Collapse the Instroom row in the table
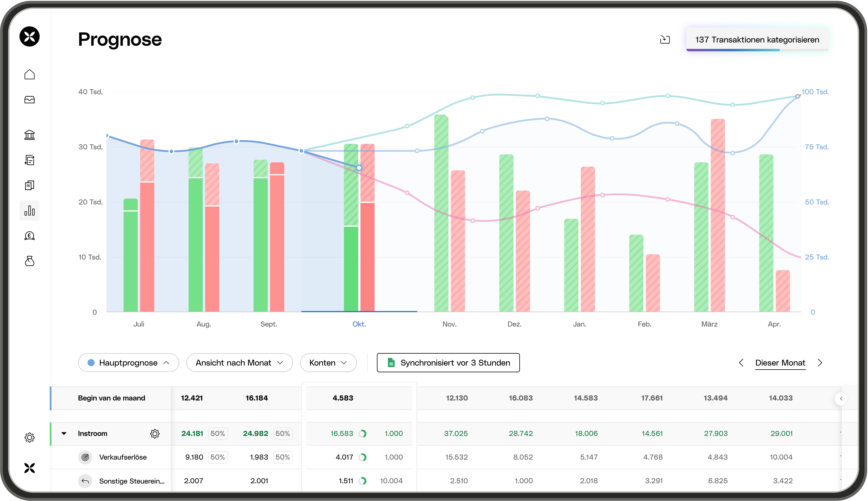868x501 pixels. [x=64, y=433]
